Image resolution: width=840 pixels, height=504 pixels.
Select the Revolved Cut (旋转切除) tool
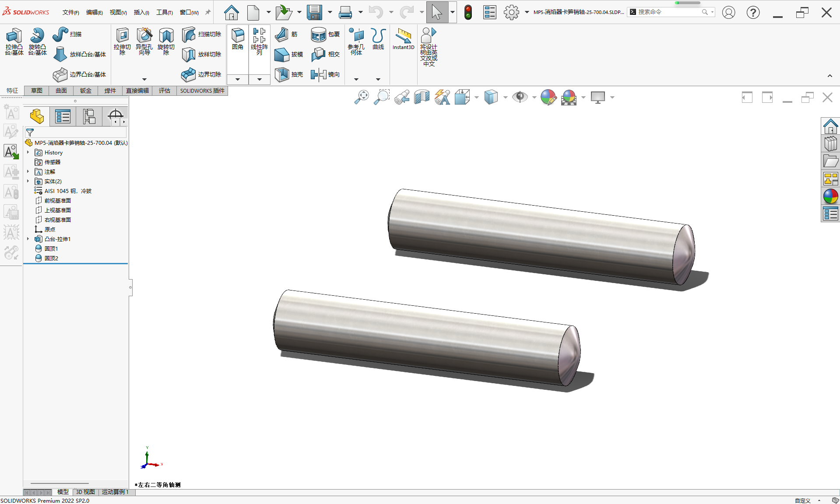[166, 42]
